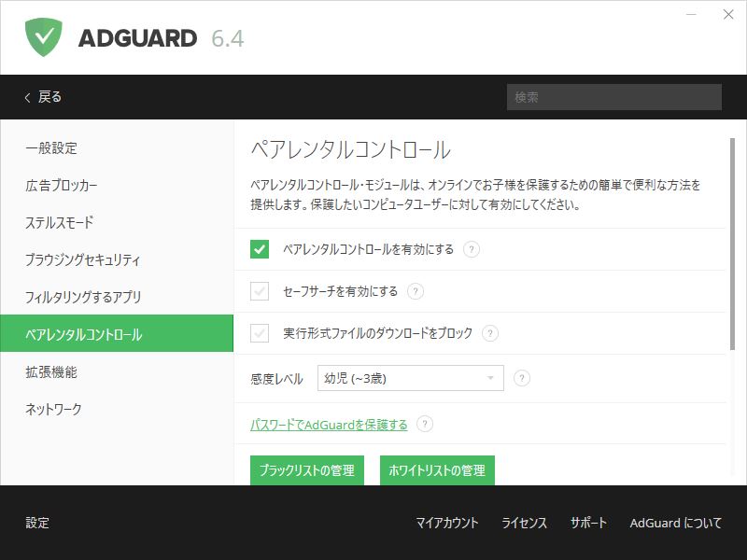Open ライセンス in the footer

(524, 523)
